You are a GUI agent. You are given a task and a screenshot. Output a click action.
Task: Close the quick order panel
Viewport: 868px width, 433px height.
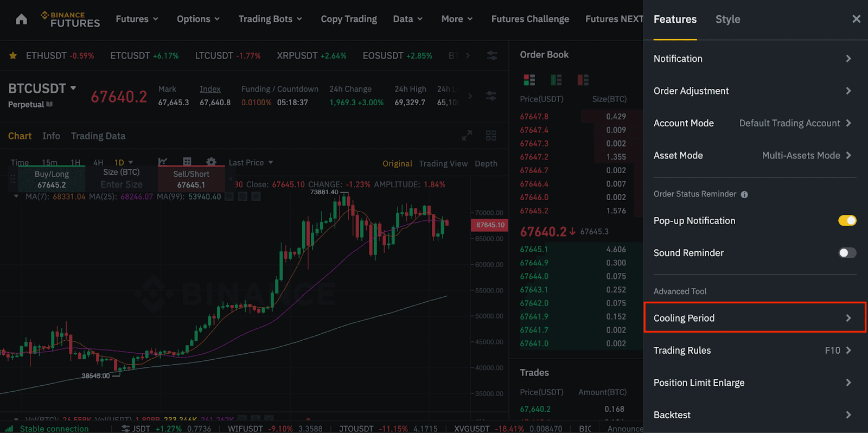point(231,178)
